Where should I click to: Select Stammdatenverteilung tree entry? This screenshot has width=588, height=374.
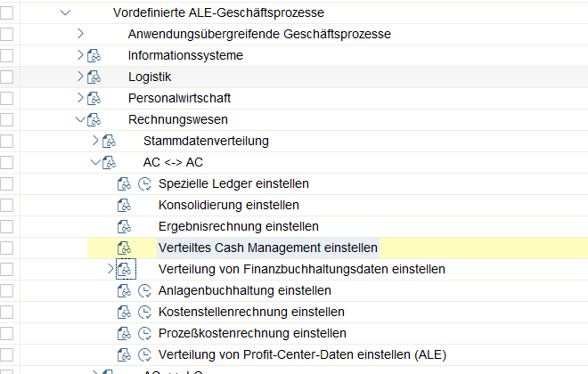tap(206, 141)
